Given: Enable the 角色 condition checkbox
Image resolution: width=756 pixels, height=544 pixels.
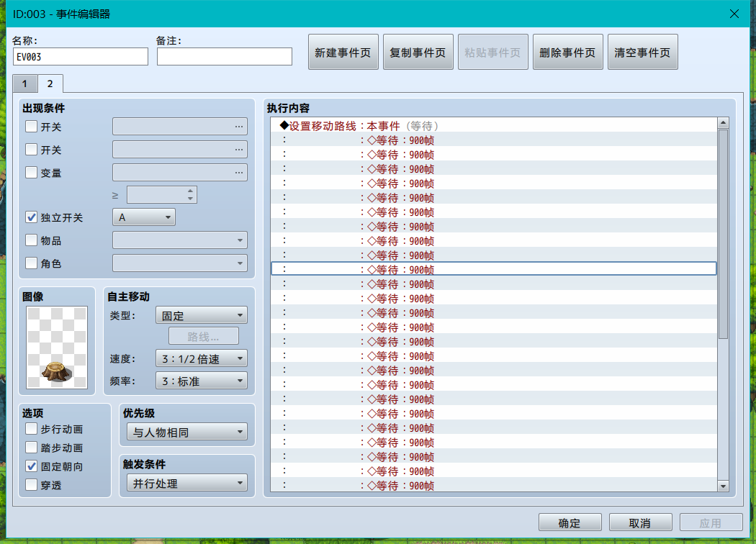Looking at the screenshot, I should [32, 263].
